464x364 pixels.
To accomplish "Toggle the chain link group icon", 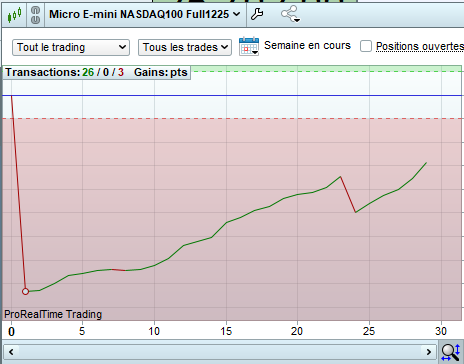I will (x=35, y=15).
